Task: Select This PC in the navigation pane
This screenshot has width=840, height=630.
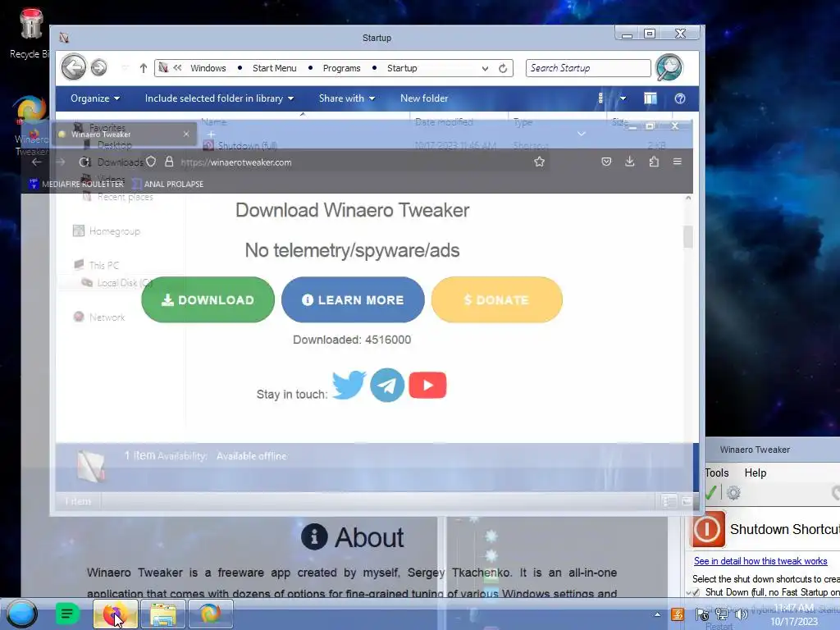Action: coord(97,265)
